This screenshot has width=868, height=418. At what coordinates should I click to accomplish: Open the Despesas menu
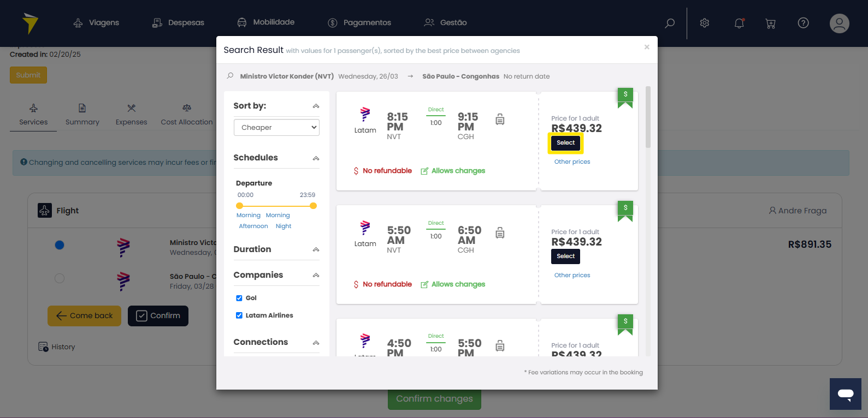[178, 22]
